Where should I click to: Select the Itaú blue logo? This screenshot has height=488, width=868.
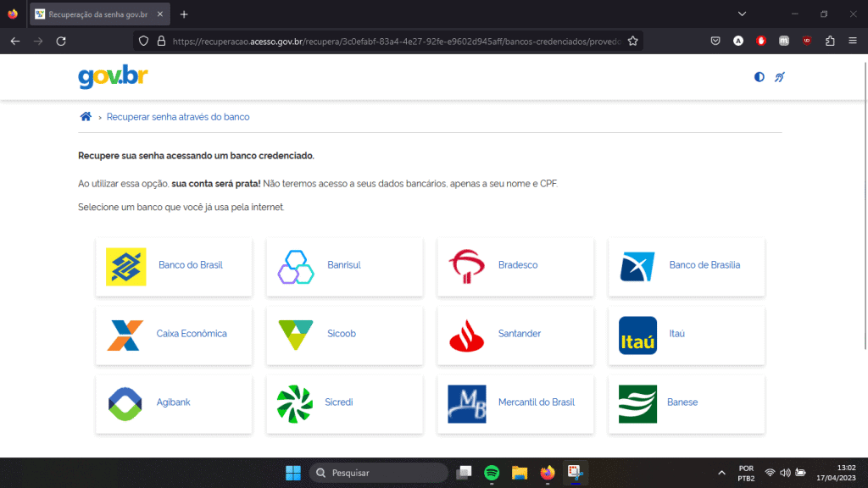(x=637, y=335)
